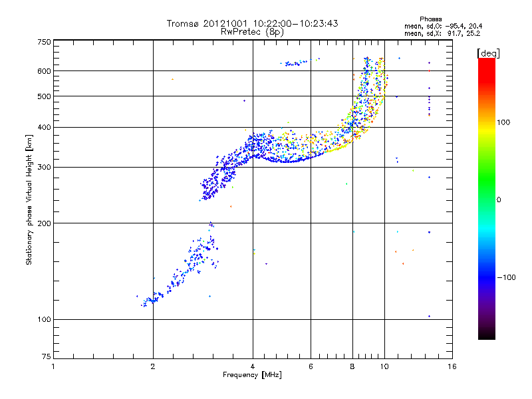The image size is (532, 399).
Task: Click the y-axis tick label '300'
Action: [44, 167]
